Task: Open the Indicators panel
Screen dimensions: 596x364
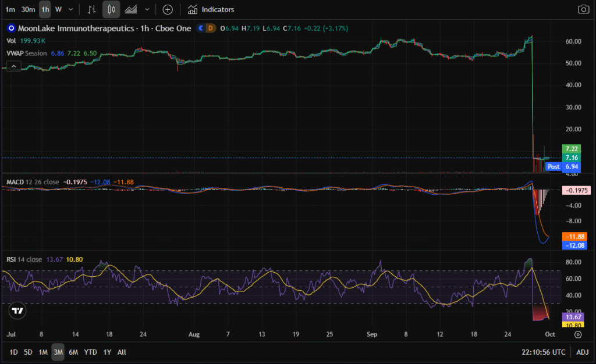Action: [x=211, y=9]
